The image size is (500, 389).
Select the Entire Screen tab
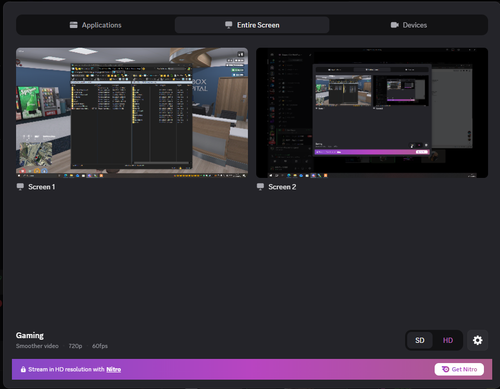[x=252, y=25]
